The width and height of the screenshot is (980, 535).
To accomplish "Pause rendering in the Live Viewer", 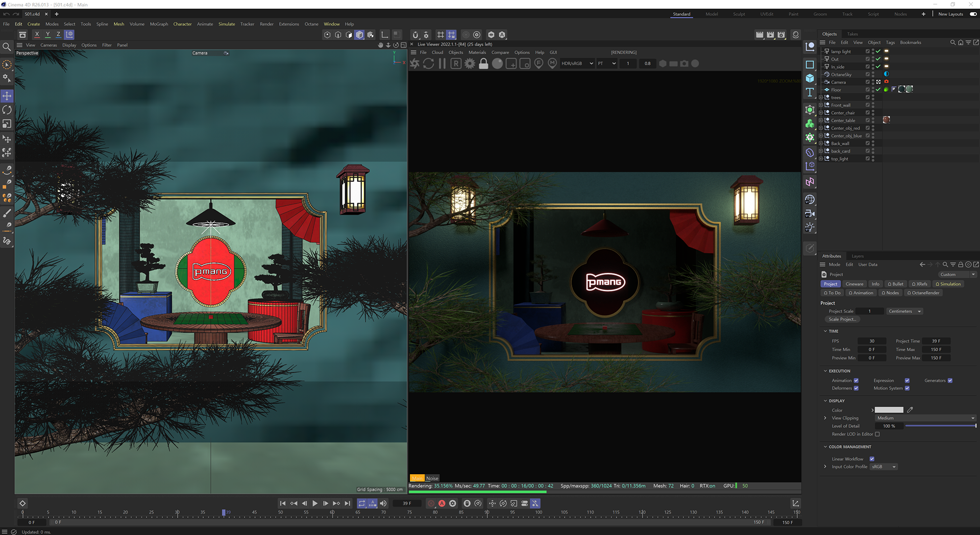I will (x=442, y=64).
